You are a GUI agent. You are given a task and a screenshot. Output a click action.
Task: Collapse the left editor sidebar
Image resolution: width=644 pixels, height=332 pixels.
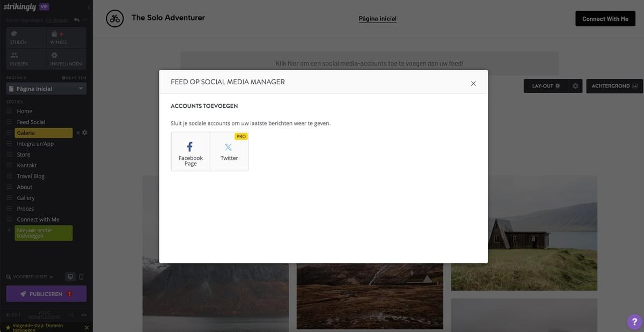pyautogui.click(x=89, y=7)
